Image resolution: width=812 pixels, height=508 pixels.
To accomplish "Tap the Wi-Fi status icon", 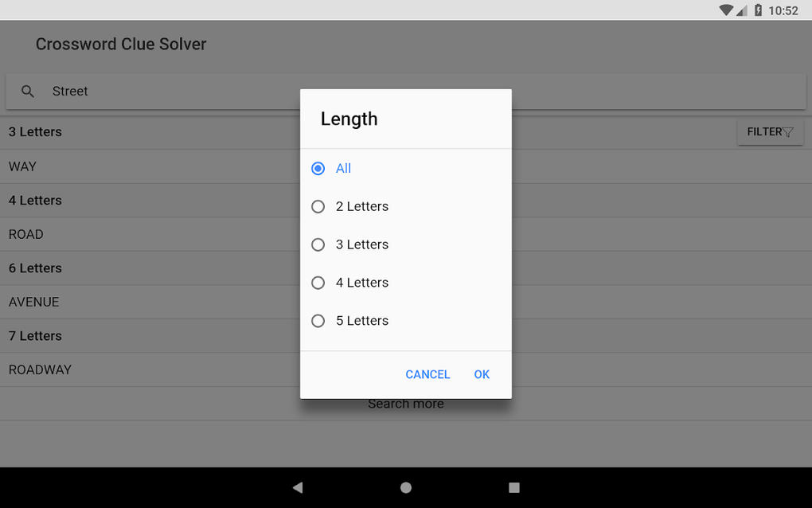I will [725, 10].
